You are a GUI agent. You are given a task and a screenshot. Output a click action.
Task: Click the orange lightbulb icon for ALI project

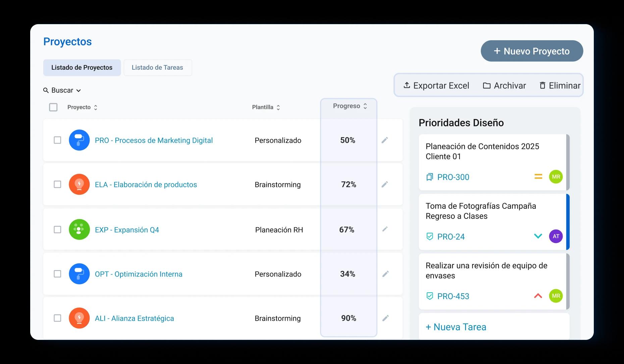[79, 318]
